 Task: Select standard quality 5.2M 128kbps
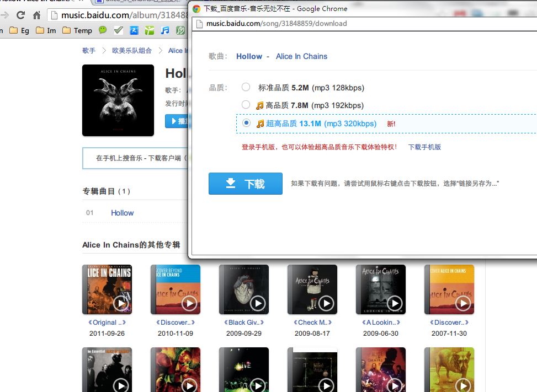pyautogui.click(x=246, y=87)
